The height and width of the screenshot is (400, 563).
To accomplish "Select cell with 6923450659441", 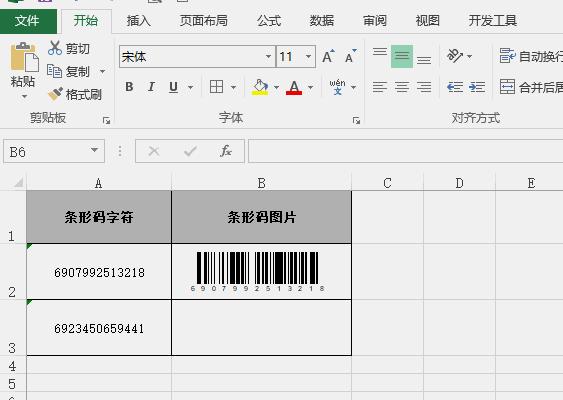I will 99,328.
